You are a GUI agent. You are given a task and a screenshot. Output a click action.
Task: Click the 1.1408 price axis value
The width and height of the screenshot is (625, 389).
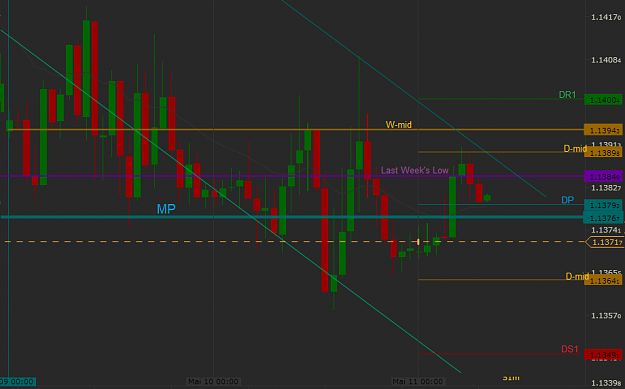click(606, 60)
